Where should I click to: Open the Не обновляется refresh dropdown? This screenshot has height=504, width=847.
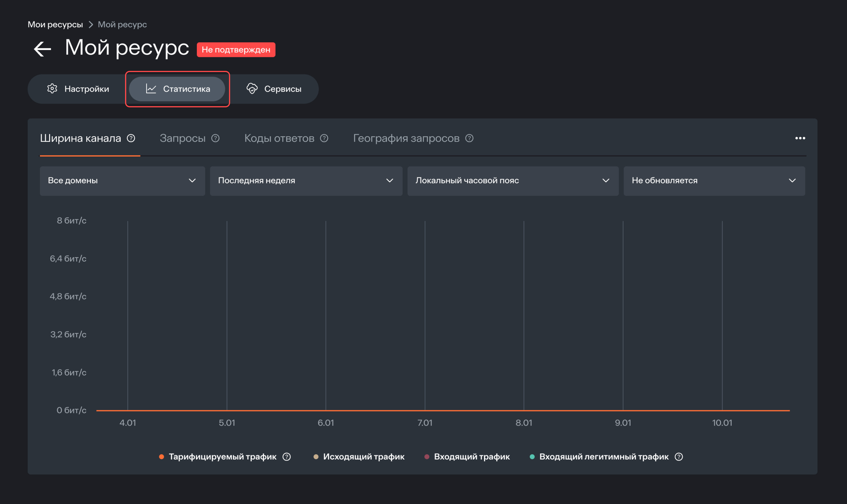pos(714,181)
